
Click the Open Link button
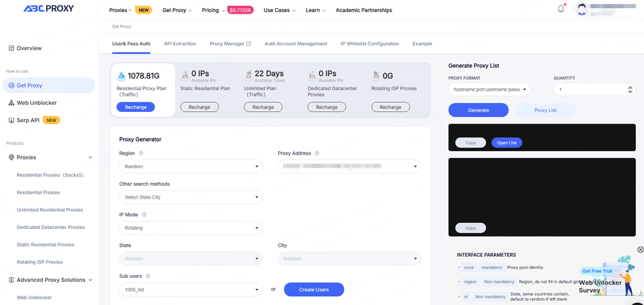point(507,142)
